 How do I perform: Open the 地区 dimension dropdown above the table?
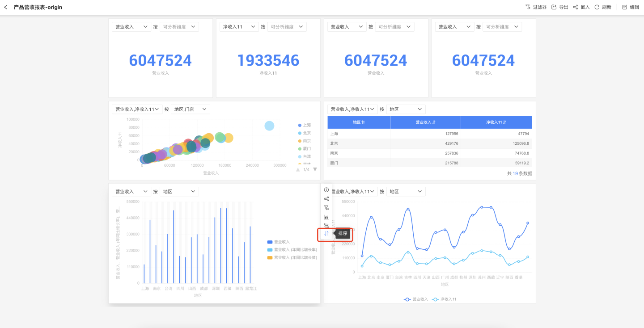coord(406,109)
